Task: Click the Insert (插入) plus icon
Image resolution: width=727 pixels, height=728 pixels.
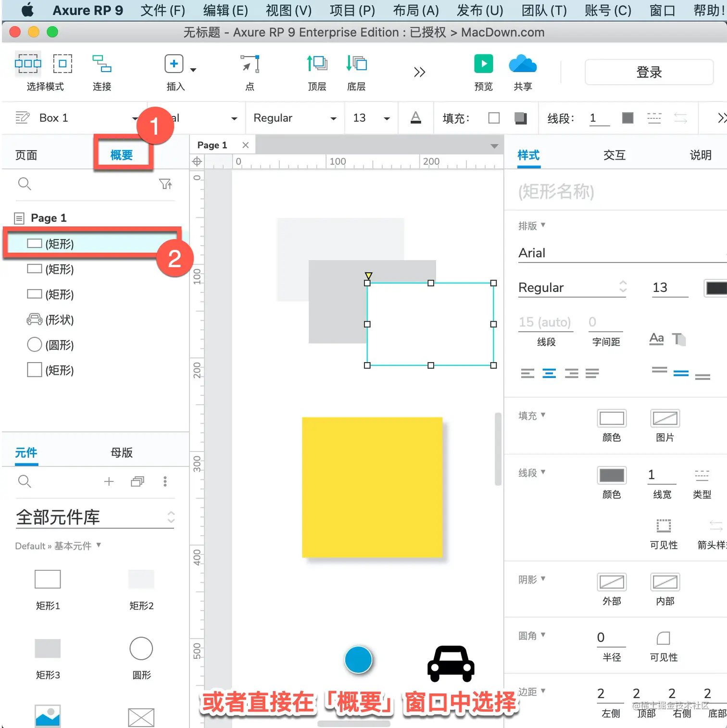Action: (174, 63)
